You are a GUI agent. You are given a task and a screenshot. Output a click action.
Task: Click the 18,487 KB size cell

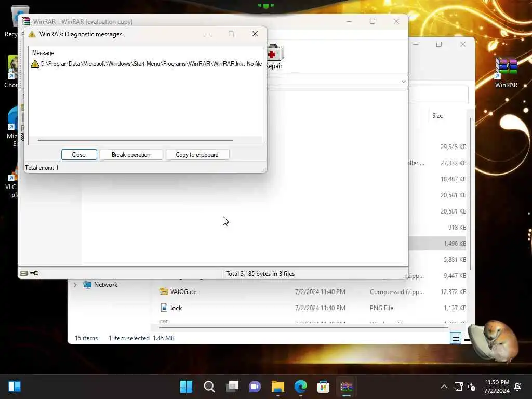(453, 179)
